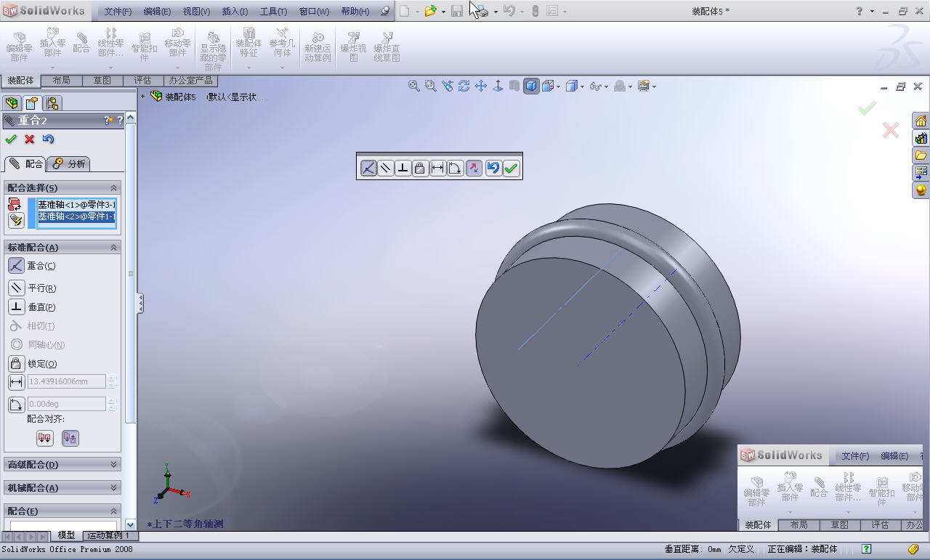Cancel mate with red X icon
Image resolution: width=930 pixels, height=560 pixels.
(30, 139)
